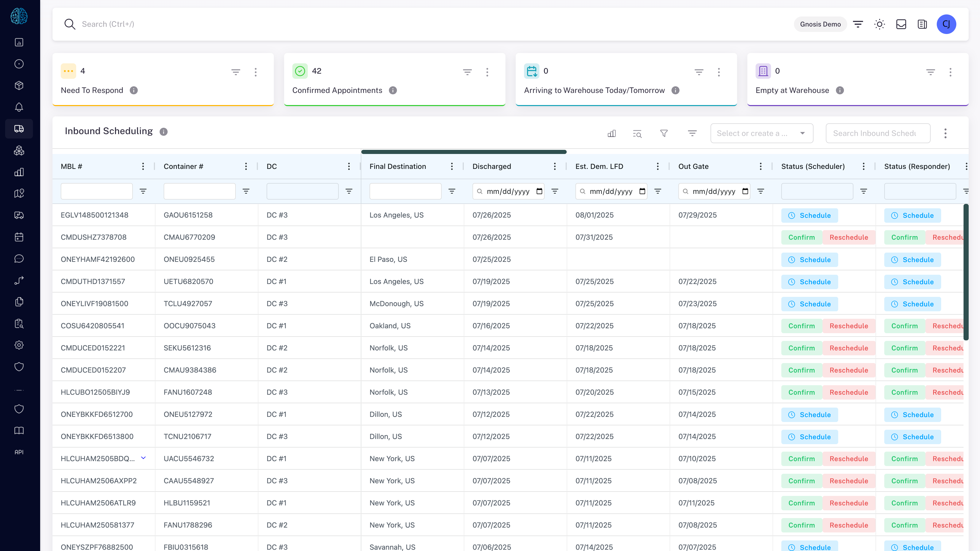The width and height of the screenshot is (980, 551).
Task: Click the calendar icon in the left sidebar
Action: (19, 237)
